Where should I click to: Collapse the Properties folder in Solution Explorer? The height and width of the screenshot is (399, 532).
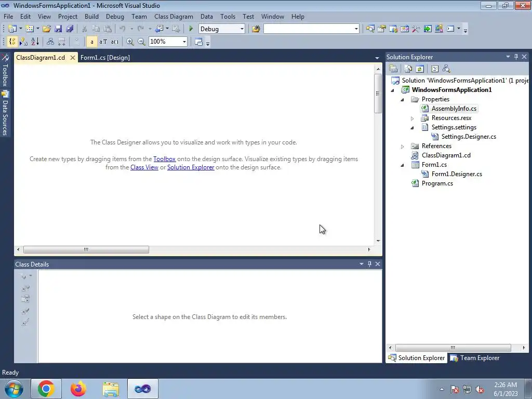[403, 99]
